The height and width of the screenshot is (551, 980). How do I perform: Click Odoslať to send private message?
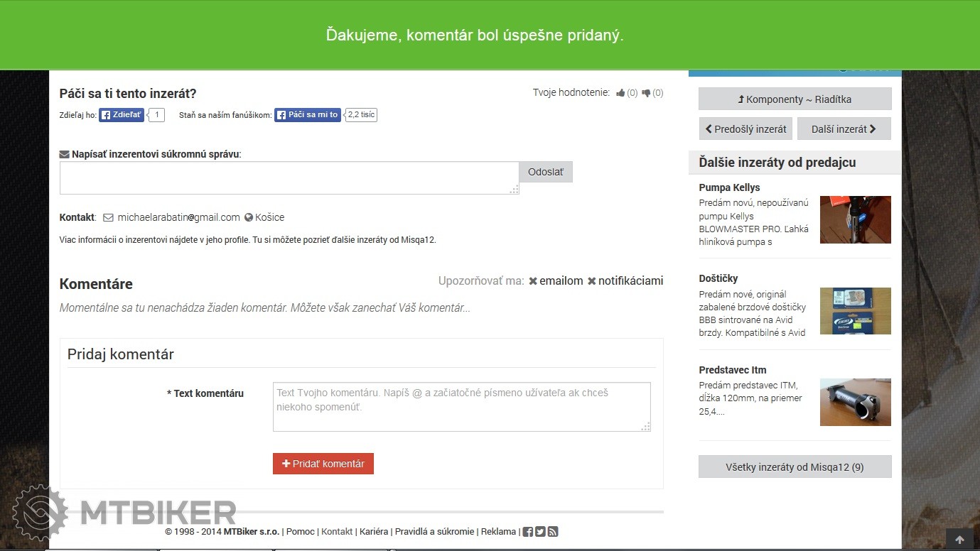coord(546,172)
